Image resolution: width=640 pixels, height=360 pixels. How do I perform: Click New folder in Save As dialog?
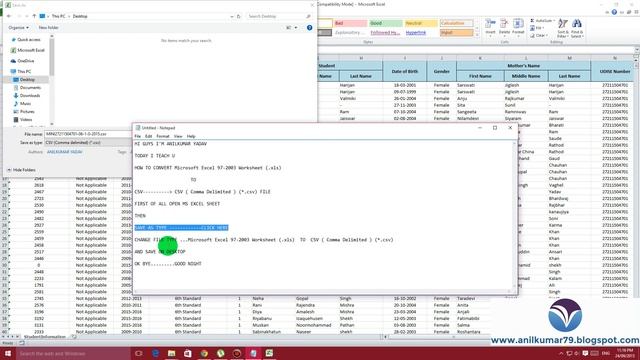point(49,28)
